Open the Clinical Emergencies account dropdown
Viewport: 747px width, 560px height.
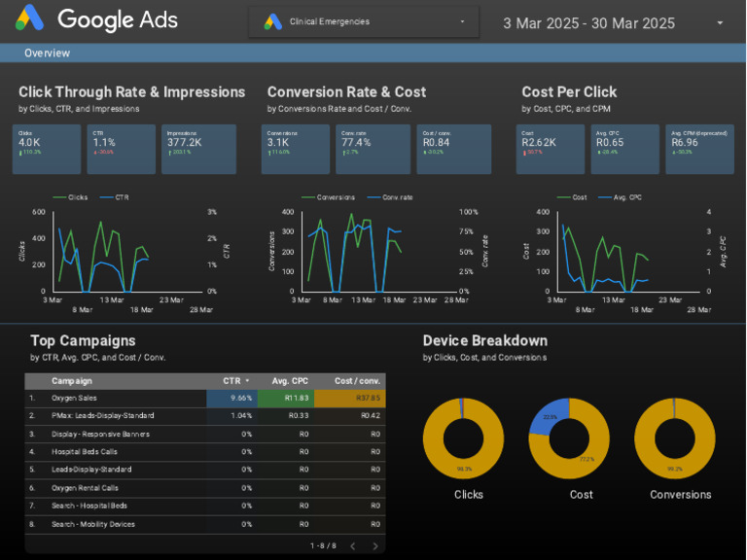(364, 22)
